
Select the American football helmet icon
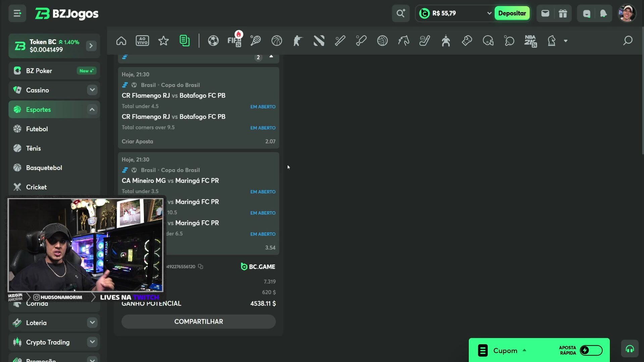(488, 41)
